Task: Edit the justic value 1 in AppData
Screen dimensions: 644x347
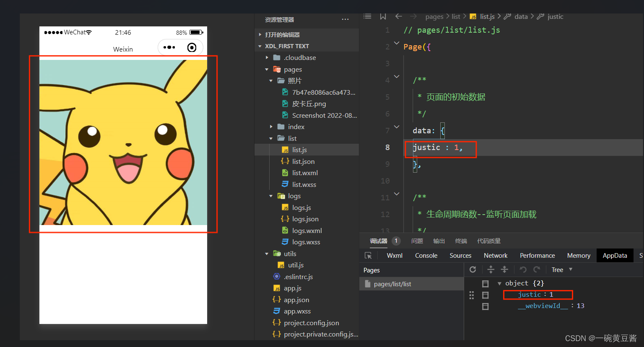Action: coord(551,295)
